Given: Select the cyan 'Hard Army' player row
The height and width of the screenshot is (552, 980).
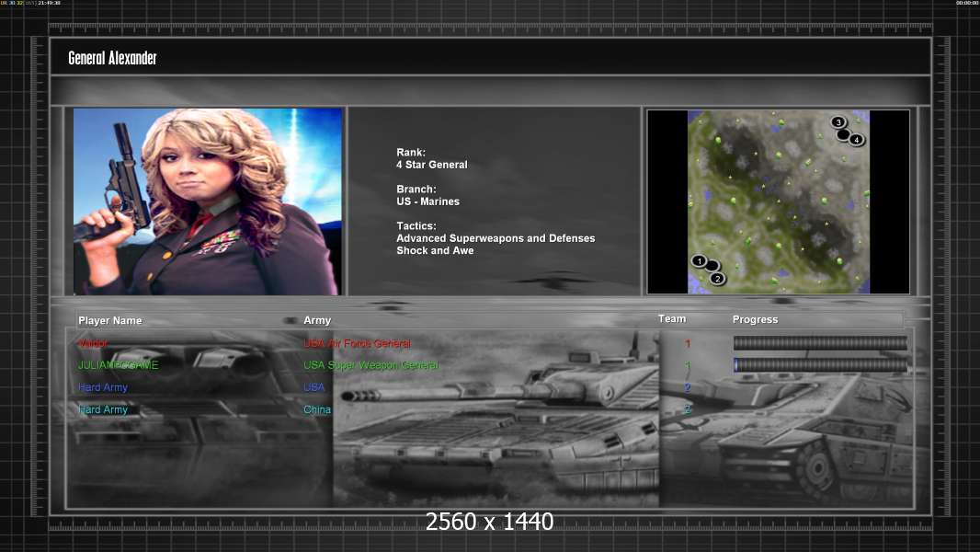Looking at the screenshot, I should (x=102, y=409).
